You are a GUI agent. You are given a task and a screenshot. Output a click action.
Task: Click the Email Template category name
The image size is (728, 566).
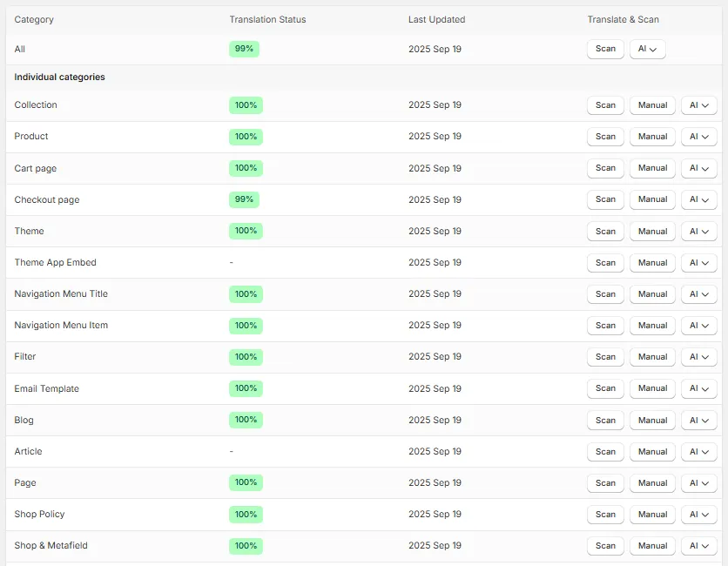(x=46, y=388)
